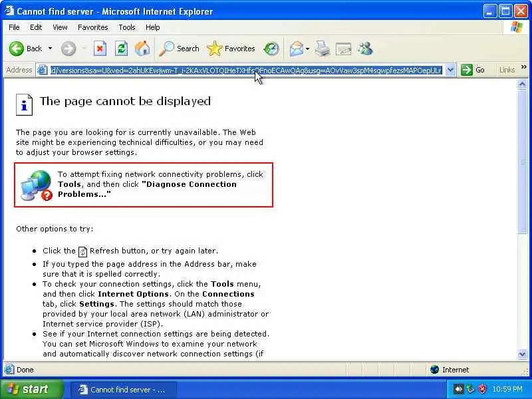
Task: Click the red security shield tray icon
Action: pos(482,389)
